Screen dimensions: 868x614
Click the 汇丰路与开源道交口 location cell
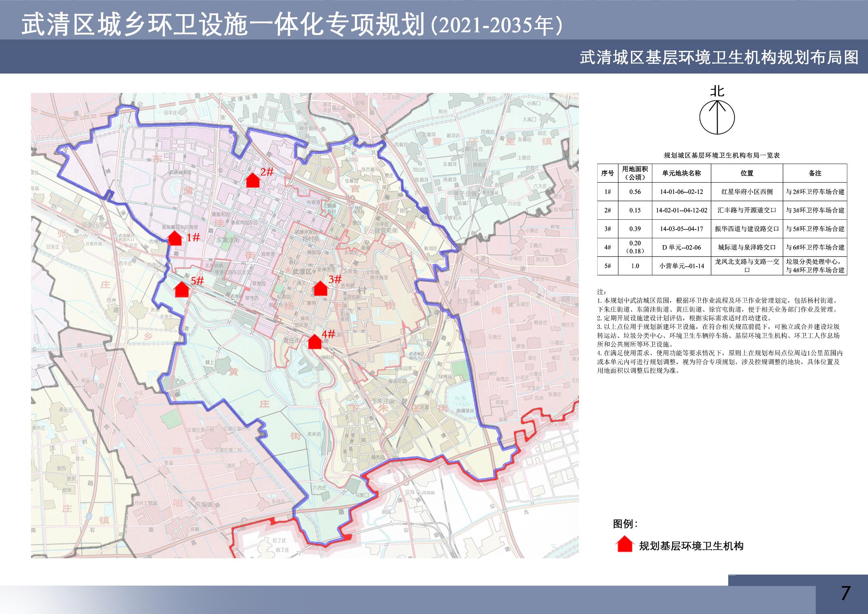746,210
